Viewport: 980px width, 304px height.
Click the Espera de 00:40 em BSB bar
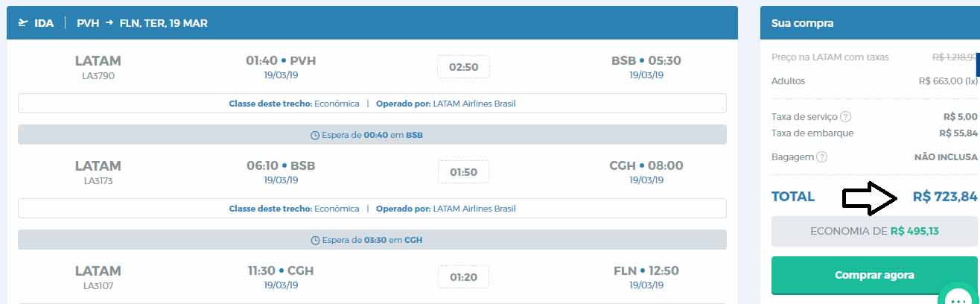[372, 135]
